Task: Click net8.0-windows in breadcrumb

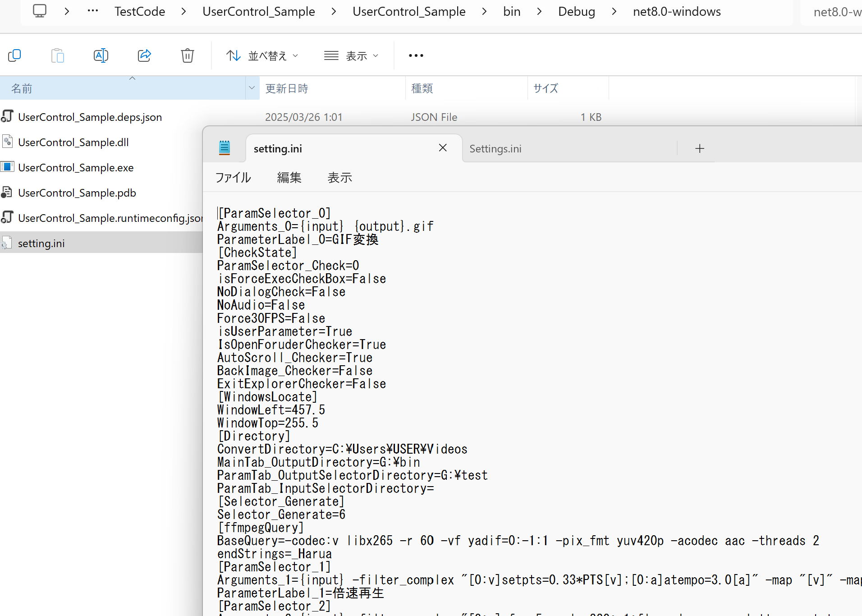Action: click(x=677, y=11)
